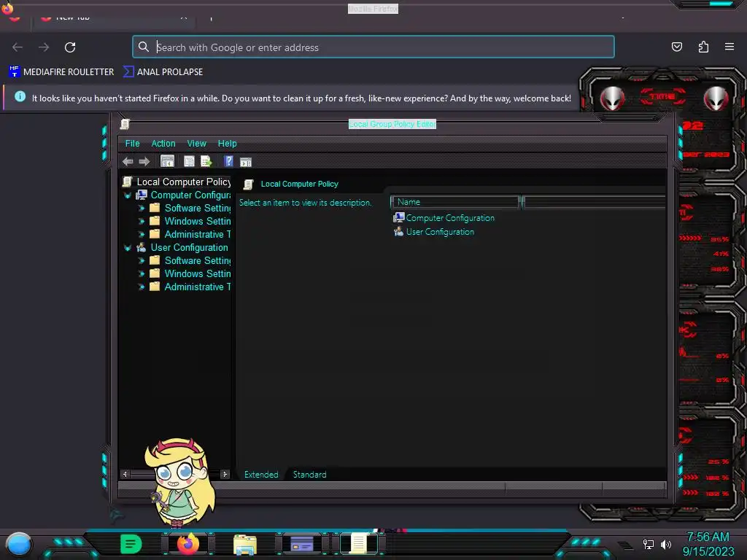Click Computer Configuration icon in right pane list
Image resolution: width=747 pixels, height=560 pixels.
pos(399,217)
